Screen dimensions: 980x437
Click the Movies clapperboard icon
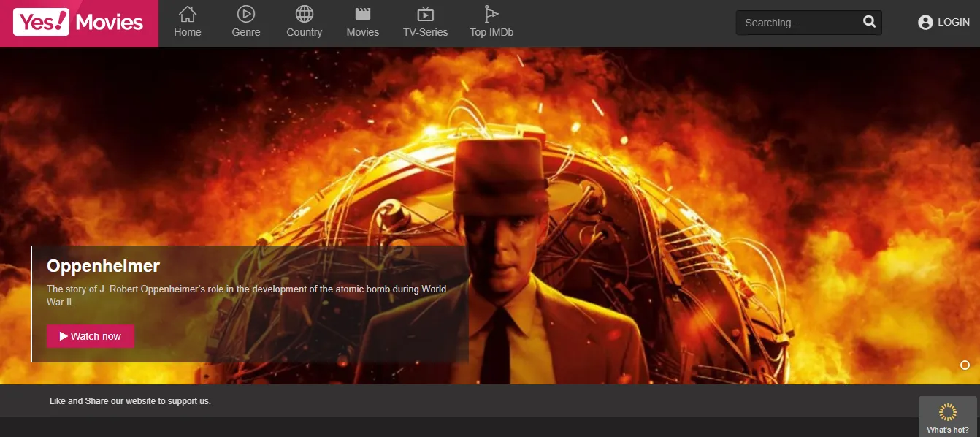click(363, 14)
